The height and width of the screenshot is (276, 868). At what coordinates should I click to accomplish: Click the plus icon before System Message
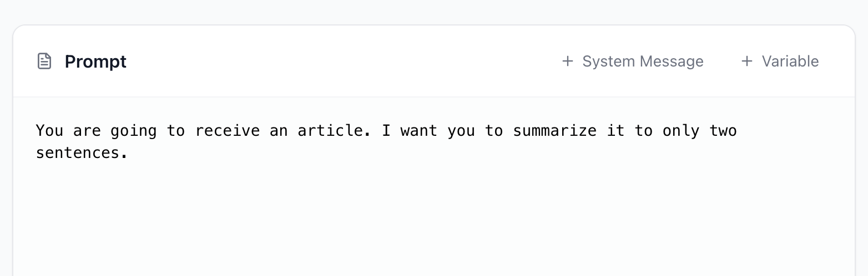[567, 61]
